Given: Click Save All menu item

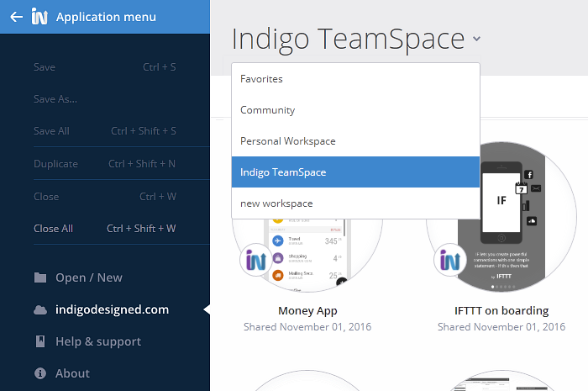Looking at the screenshot, I should (105, 131).
